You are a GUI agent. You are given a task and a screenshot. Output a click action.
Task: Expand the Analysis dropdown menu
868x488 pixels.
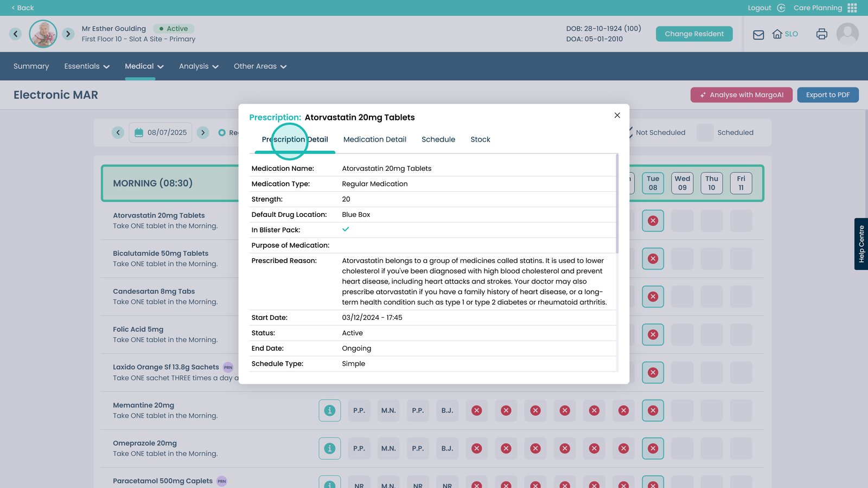[199, 67]
